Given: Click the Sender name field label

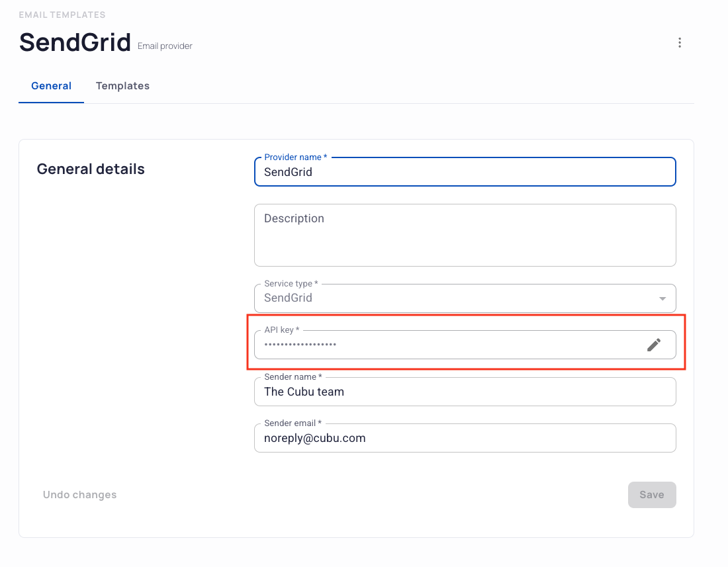Looking at the screenshot, I should tap(293, 376).
